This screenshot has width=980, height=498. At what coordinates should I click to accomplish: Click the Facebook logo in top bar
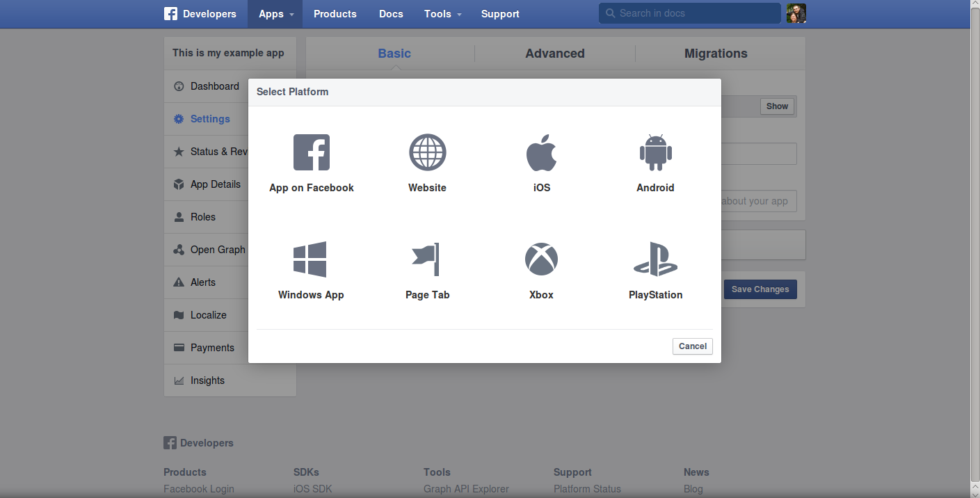(x=171, y=14)
